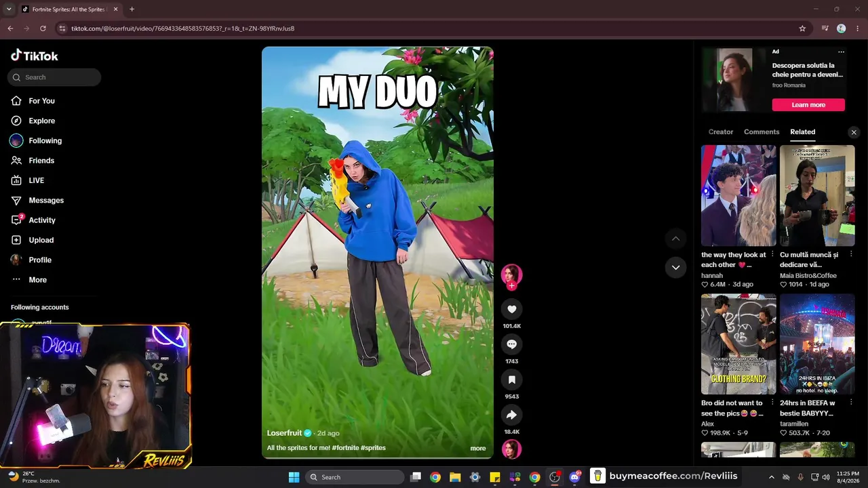
Task: Open the Chrome profile avatar
Action: coord(841,28)
